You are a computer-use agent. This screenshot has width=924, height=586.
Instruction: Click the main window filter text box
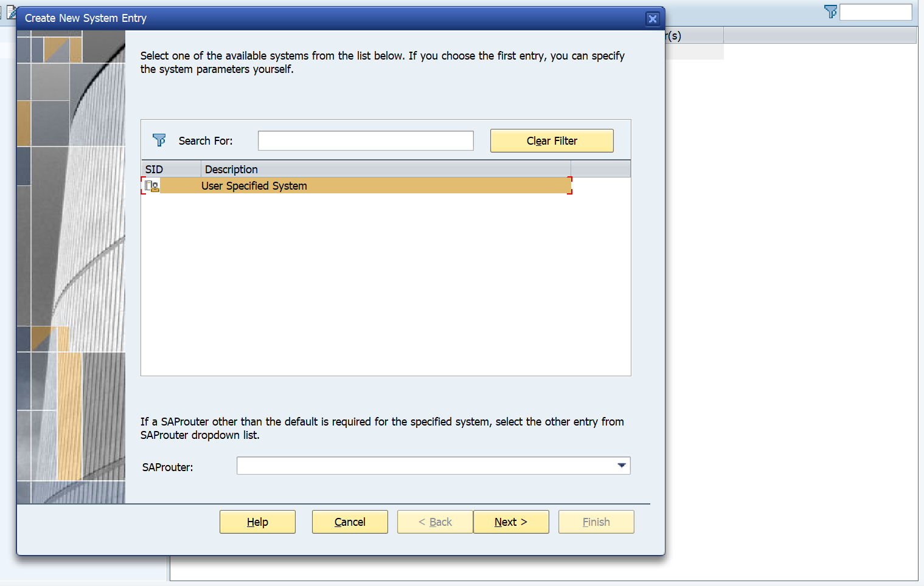pyautogui.click(x=875, y=12)
